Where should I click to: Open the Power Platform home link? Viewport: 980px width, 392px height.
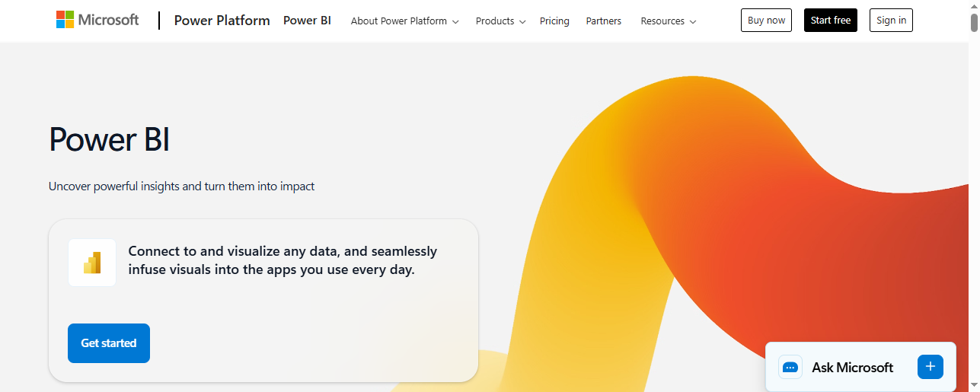pos(222,21)
